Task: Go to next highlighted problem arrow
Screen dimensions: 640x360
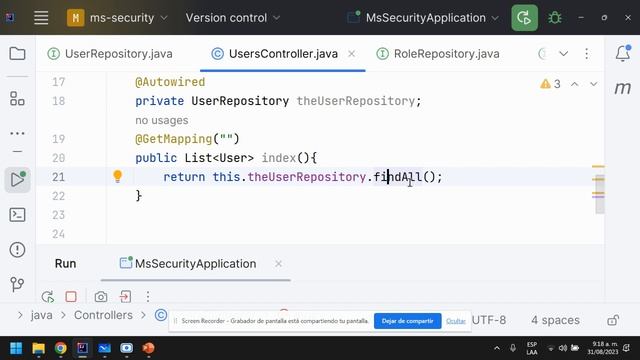Action: (593, 84)
